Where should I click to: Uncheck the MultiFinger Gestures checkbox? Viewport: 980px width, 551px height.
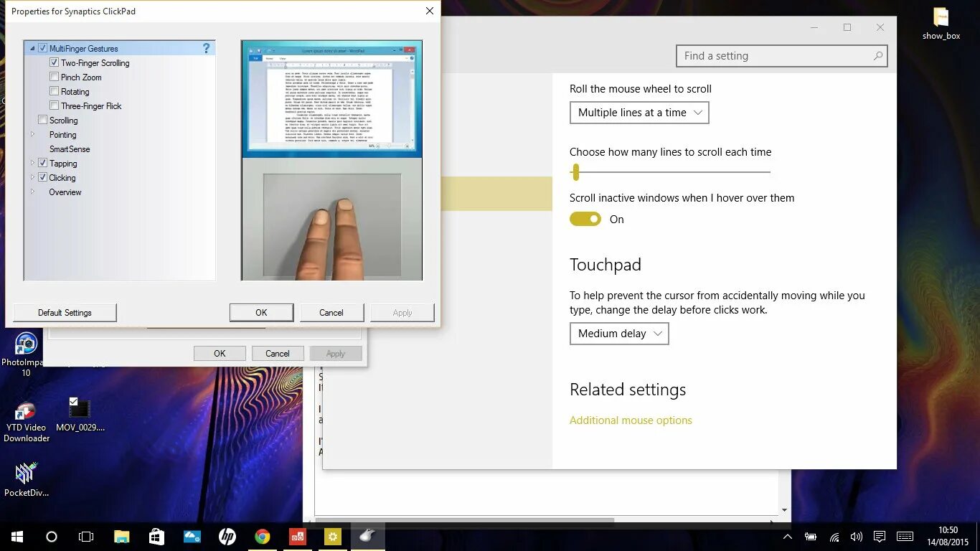coord(43,48)
